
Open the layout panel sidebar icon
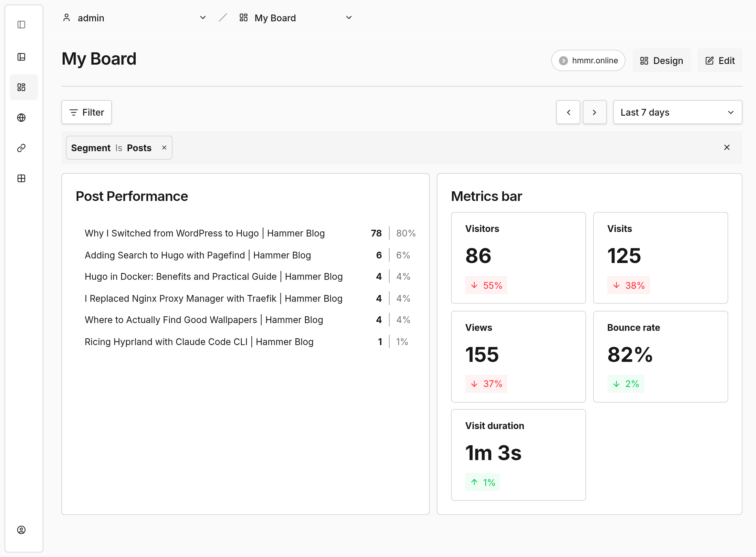pyautogui.click(x=21, y=57)
